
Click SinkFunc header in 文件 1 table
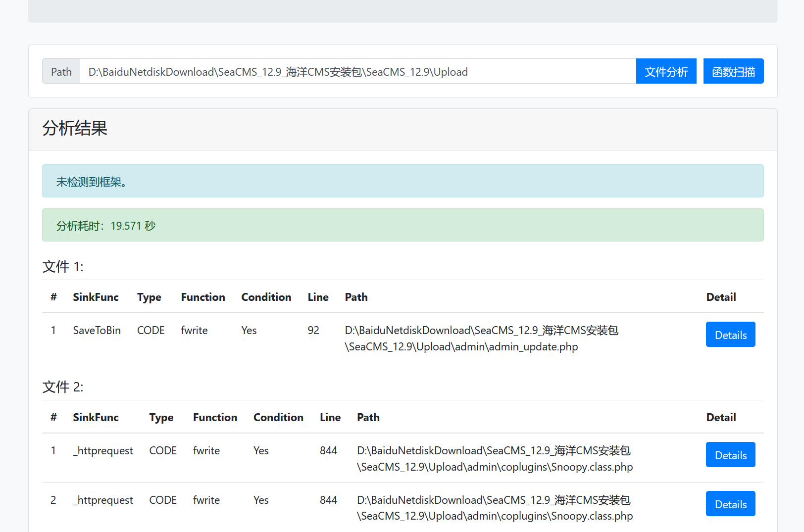(x=96, y=297)
